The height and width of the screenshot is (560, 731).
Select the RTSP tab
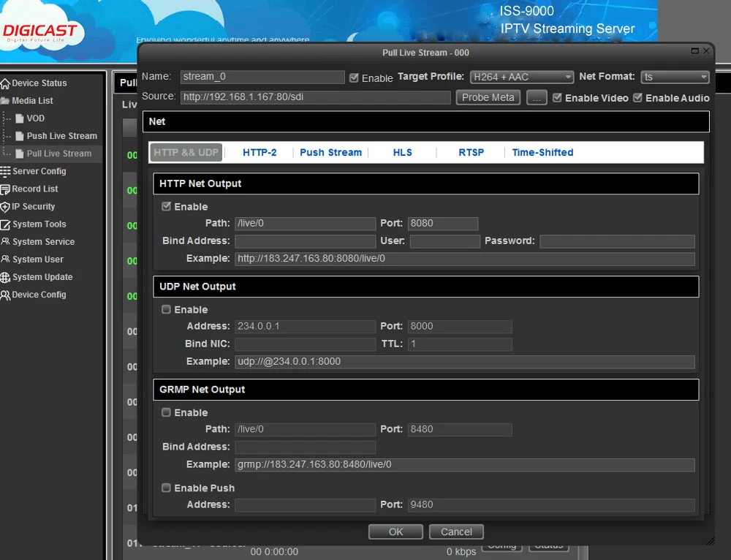coord(471,152)
